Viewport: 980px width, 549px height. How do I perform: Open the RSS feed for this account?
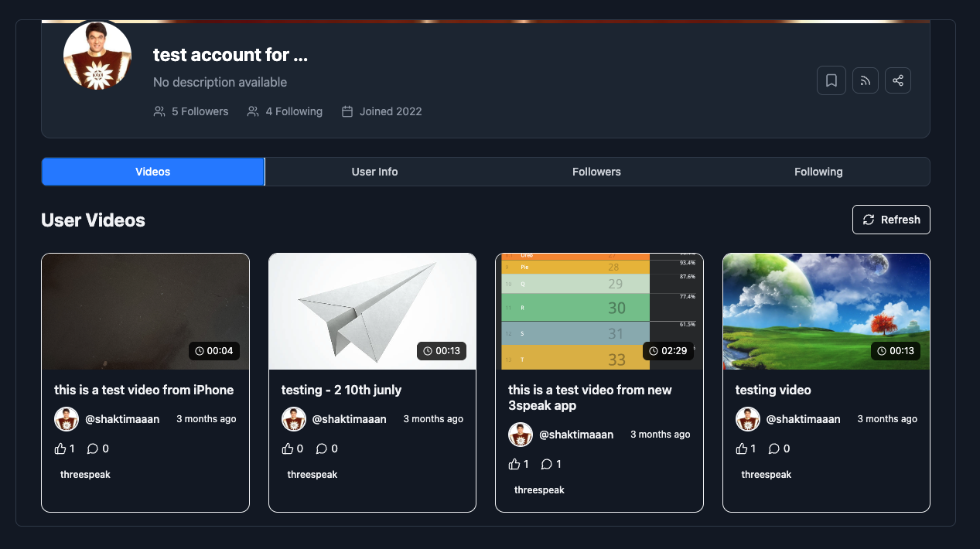pyautogui.click(x=865, y=80)
